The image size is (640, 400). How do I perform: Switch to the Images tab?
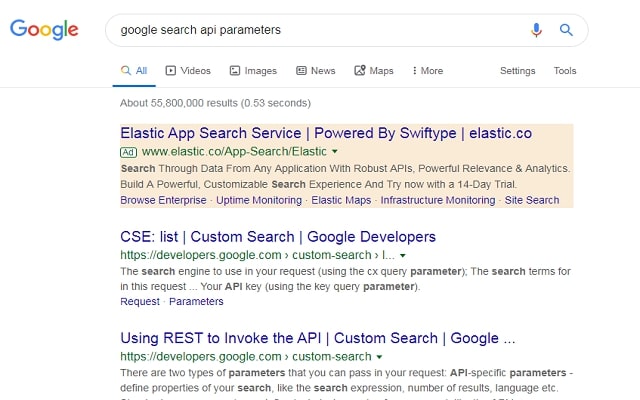click(253, 71)
